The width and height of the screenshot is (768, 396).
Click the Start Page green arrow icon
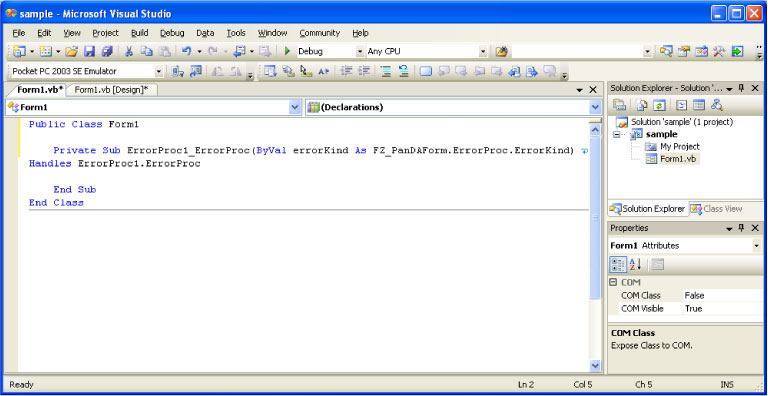point(737,51)
